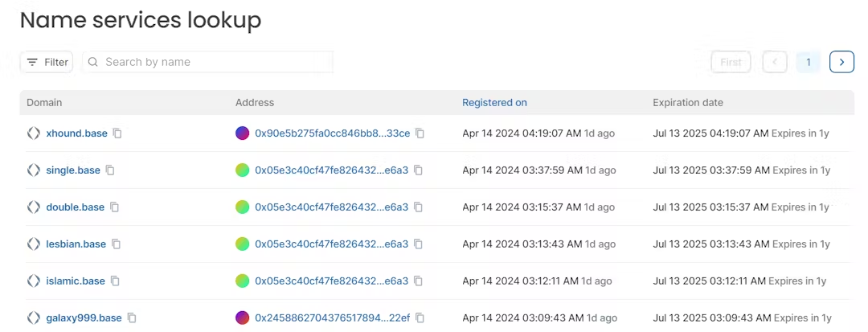Viewport: 868px width, 332px height.
Task: Copy the double.base address 0x05e3c40cf47fe826432...e6a3
Action: 419,207
